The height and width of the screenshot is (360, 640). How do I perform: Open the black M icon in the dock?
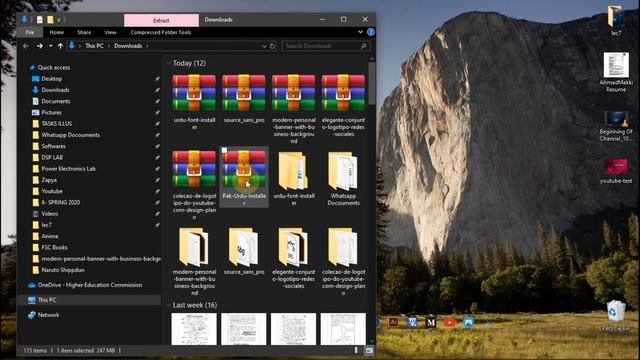[x=431, y=323]
